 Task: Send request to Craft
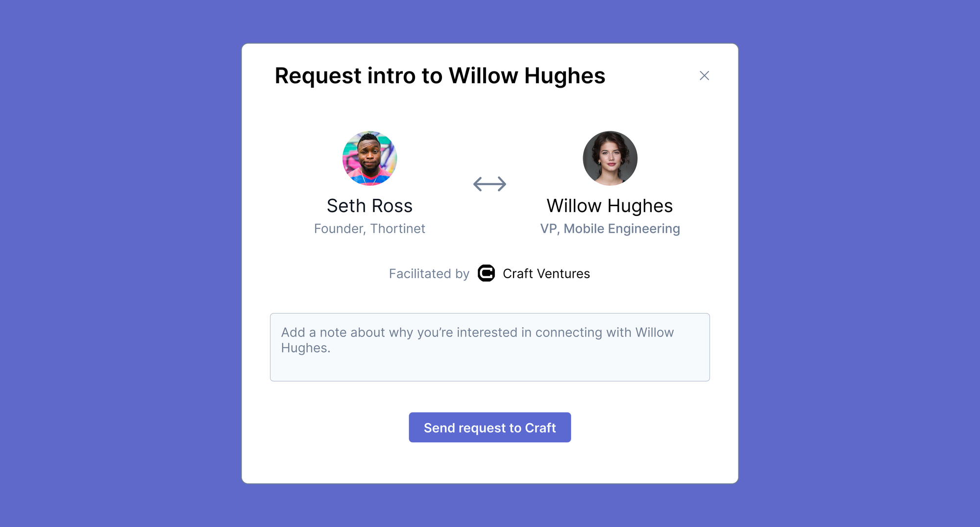[x=490, y=428]
